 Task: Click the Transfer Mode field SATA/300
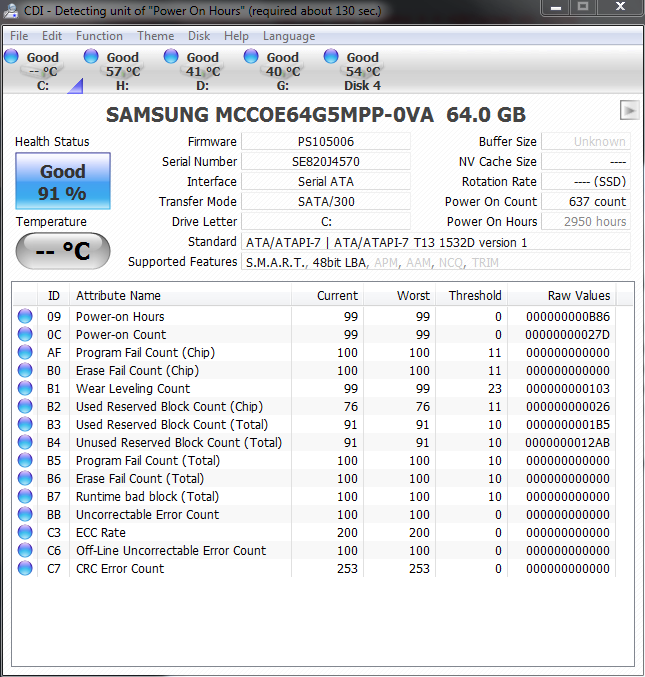326,202
